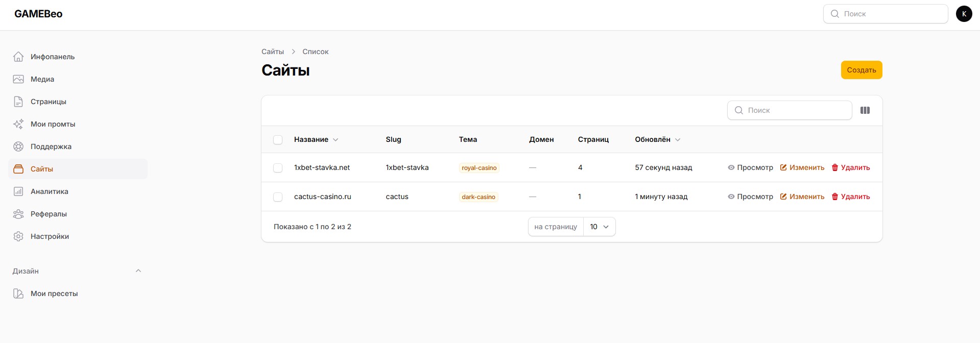This screenshot has height=343, width=980.
Task: Click the Рефералы people icon
Action: coord(18,214)
